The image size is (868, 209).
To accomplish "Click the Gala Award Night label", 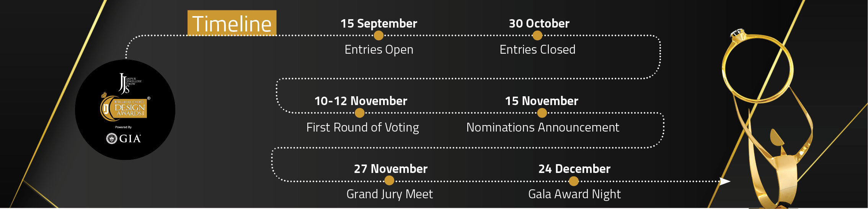I will pos(574,194).
